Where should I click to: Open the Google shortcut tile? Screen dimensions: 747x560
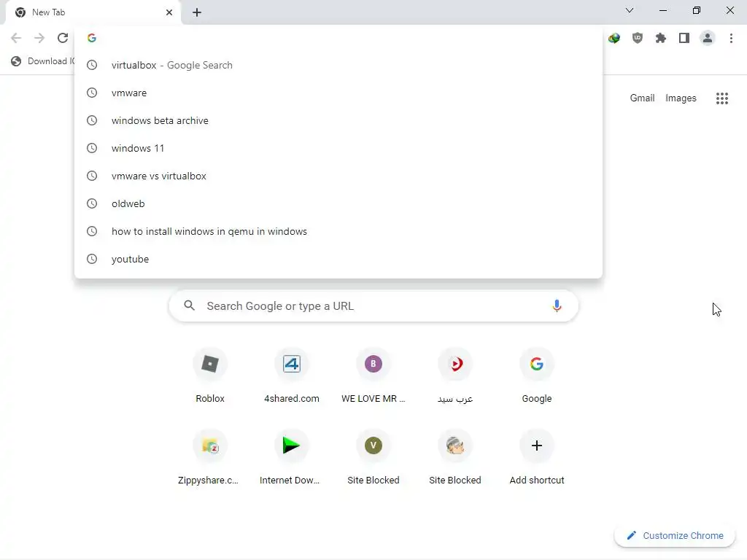tap(537, 376)
